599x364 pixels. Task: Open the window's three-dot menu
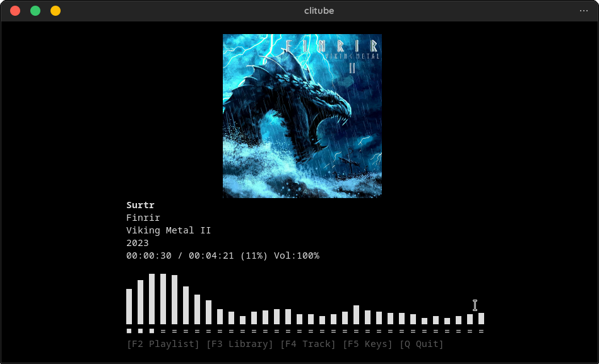click(583, 11)
